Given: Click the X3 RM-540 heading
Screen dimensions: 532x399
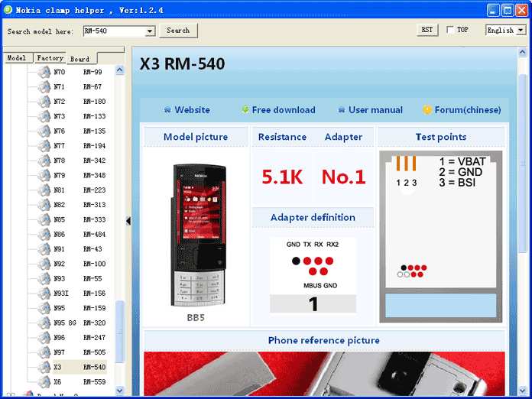Looking at the screenshot, I should (182, 63).
